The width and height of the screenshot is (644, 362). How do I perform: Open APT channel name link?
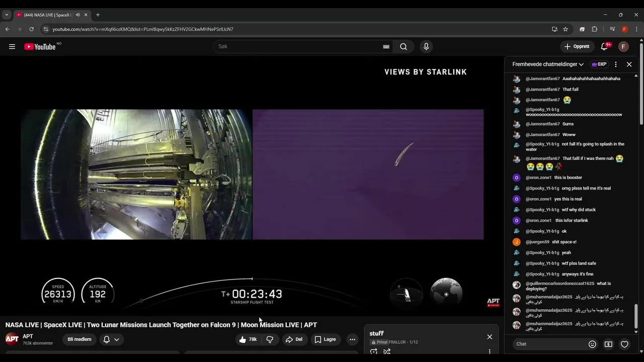(28, 336)
